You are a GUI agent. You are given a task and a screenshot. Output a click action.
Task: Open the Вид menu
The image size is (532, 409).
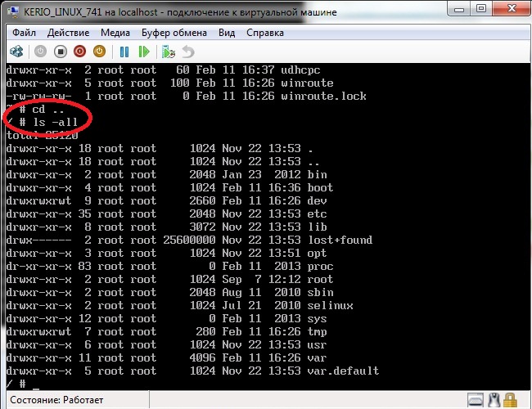click(227, 33)
